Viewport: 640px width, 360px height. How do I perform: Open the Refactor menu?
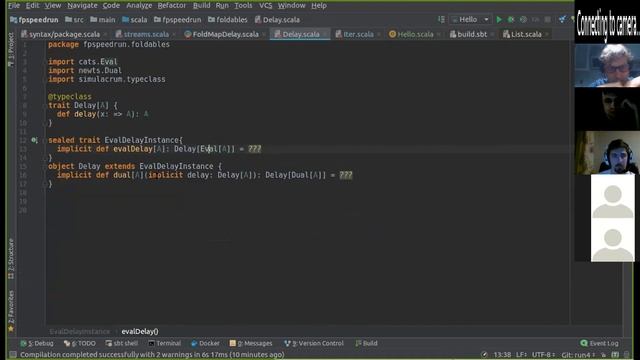171,6
